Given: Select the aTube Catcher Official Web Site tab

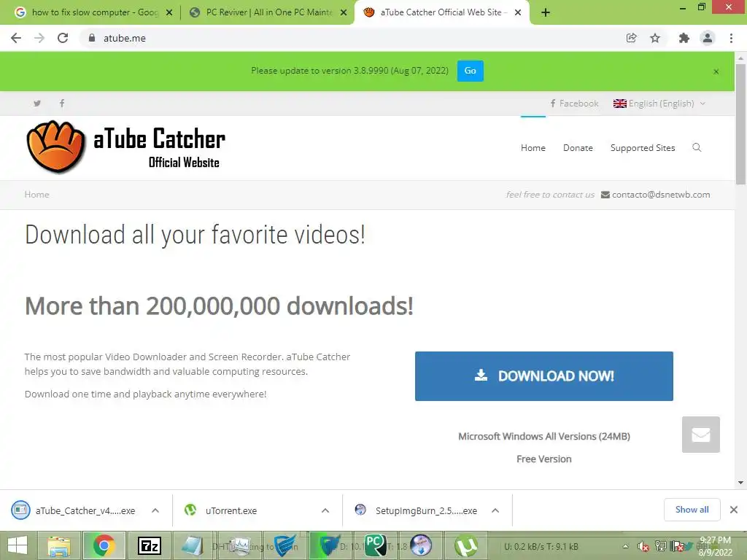Looking at the screenshot, I should pos(441,12).
